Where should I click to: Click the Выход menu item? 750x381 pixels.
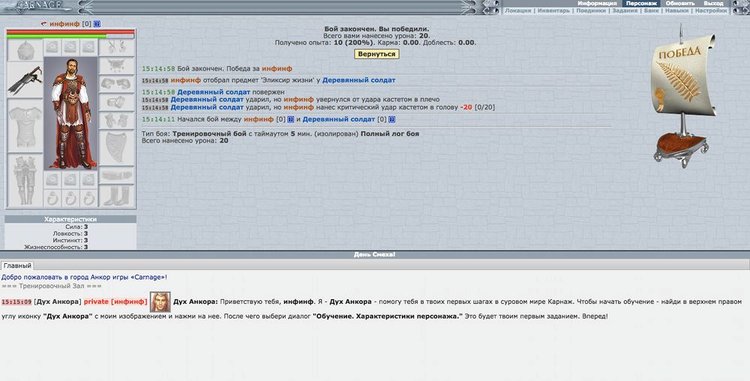coord(714,3)
